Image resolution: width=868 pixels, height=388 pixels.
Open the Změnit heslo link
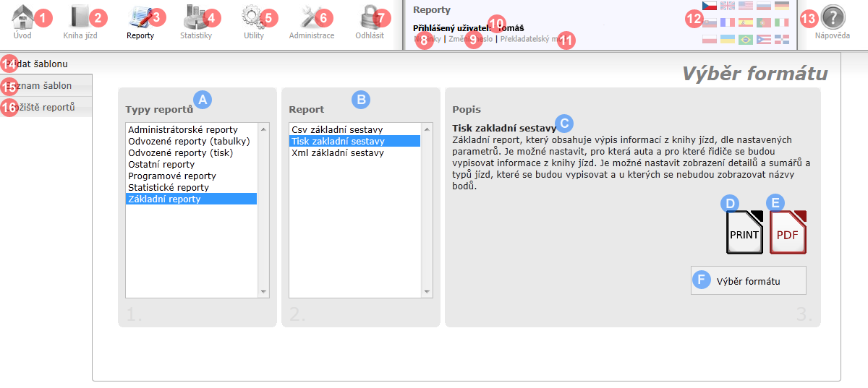(469, 39)
